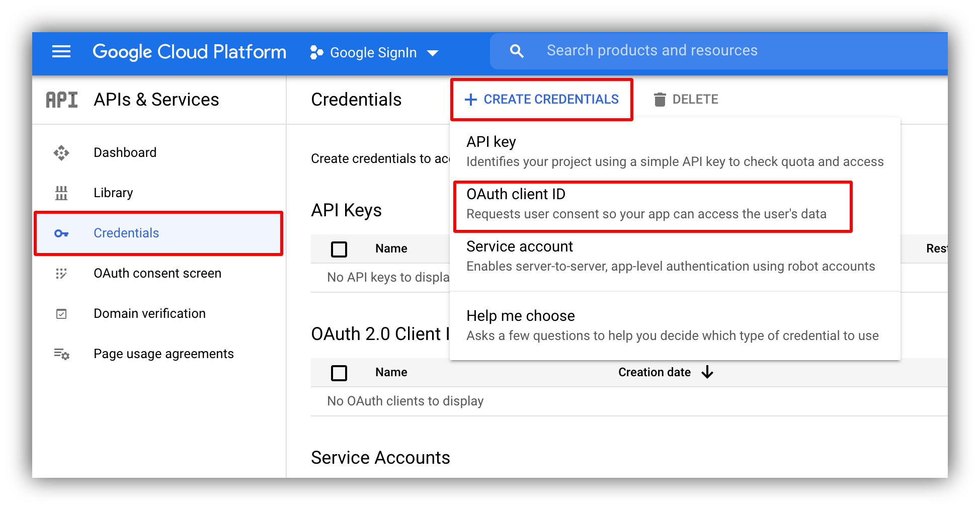The width and height of the screenshot is (980, 510).
Task: Check the select-all checkbox for OAuth clients
Action: 339,372
